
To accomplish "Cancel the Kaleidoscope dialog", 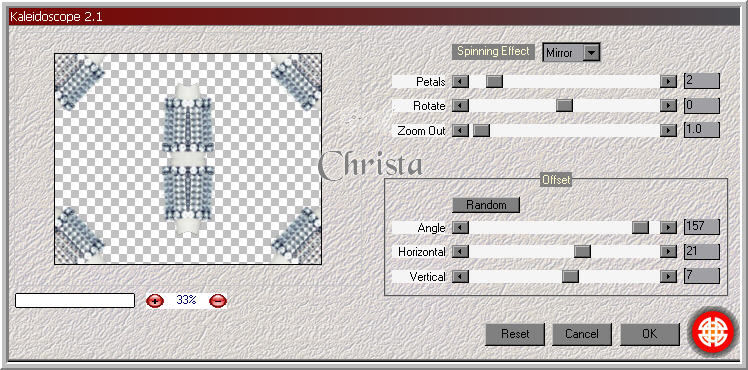I will click(x=582, y=334).
